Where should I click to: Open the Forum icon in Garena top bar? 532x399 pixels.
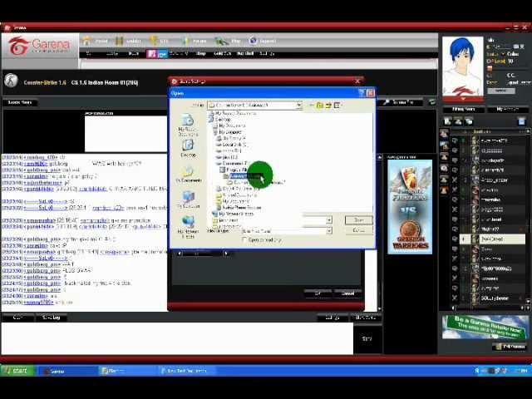click(185, 41)
